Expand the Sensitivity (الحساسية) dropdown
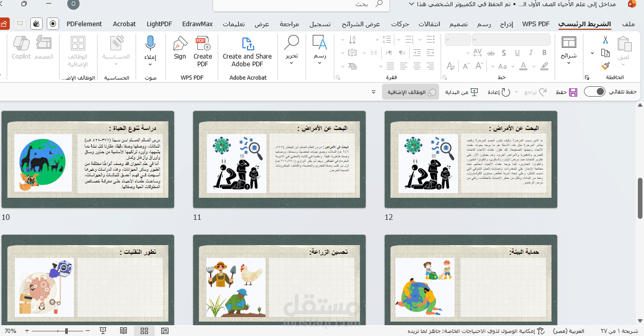The height and width of the screenshot is (336, 644). (x=116, y=64)
